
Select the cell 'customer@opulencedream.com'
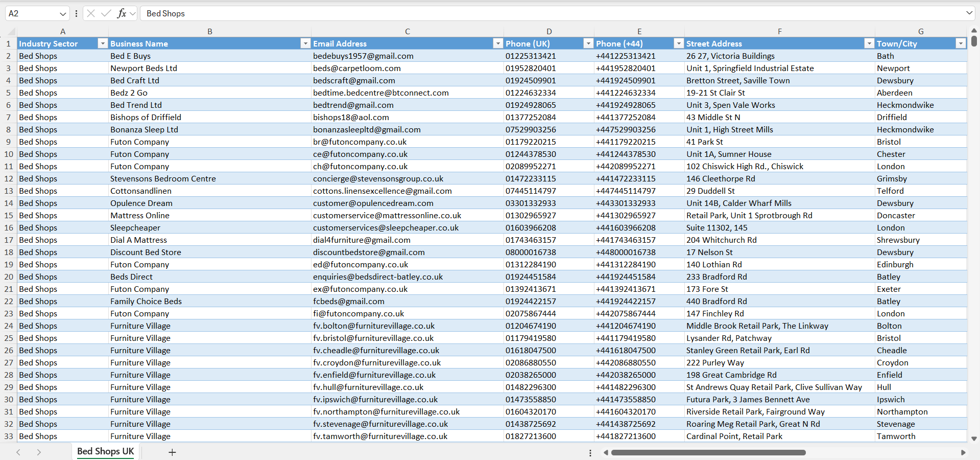pos(408,203)
